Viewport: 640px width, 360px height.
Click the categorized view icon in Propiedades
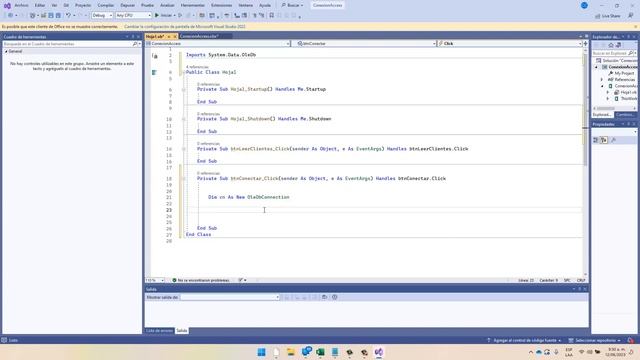(596, 140)
